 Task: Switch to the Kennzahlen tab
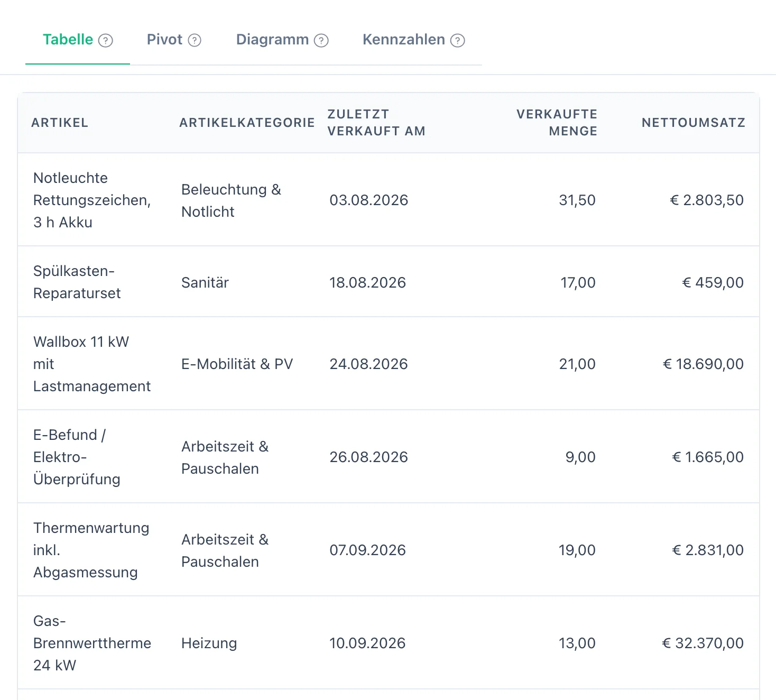413,40
